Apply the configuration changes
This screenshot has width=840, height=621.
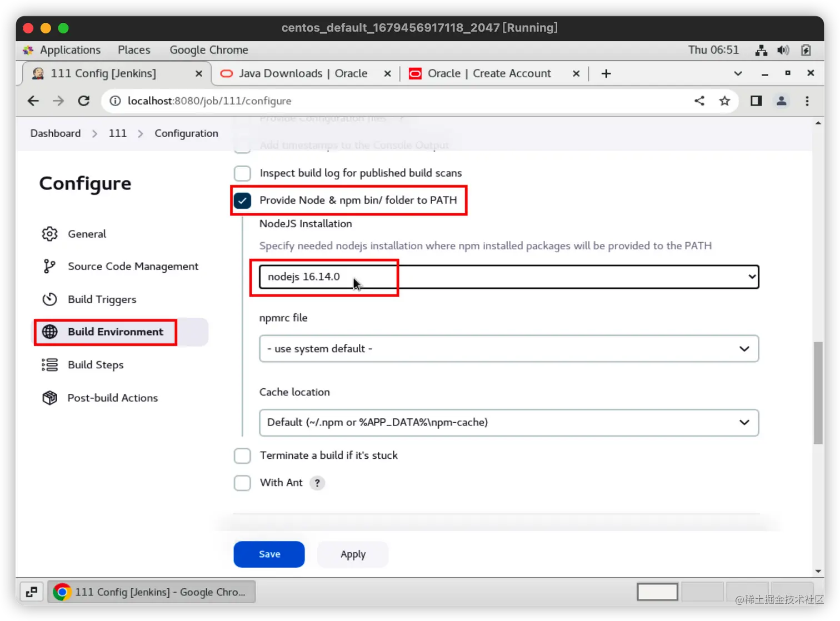(x=353, y=554)
